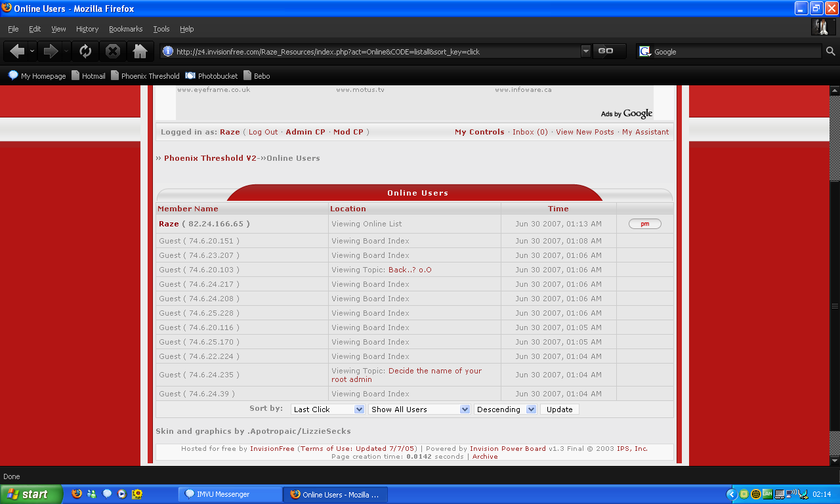Expand the Show All Users dropdown
Image resolution: width=840 pixels, height=504 pixels.
tap(419, 409)
